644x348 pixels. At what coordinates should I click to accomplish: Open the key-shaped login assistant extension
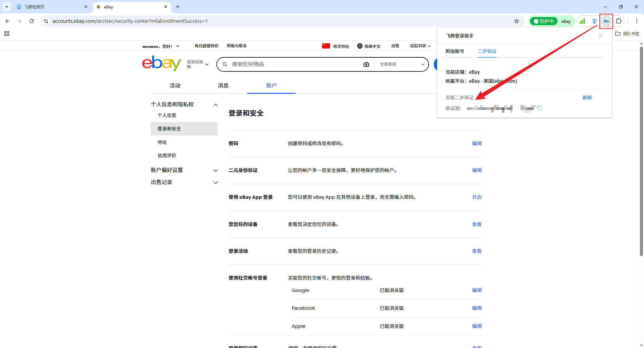point(606,21)
